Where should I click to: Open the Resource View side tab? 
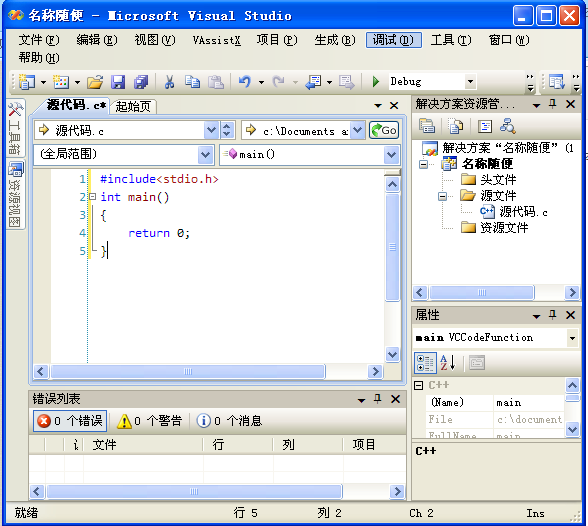tap(15, 194)
